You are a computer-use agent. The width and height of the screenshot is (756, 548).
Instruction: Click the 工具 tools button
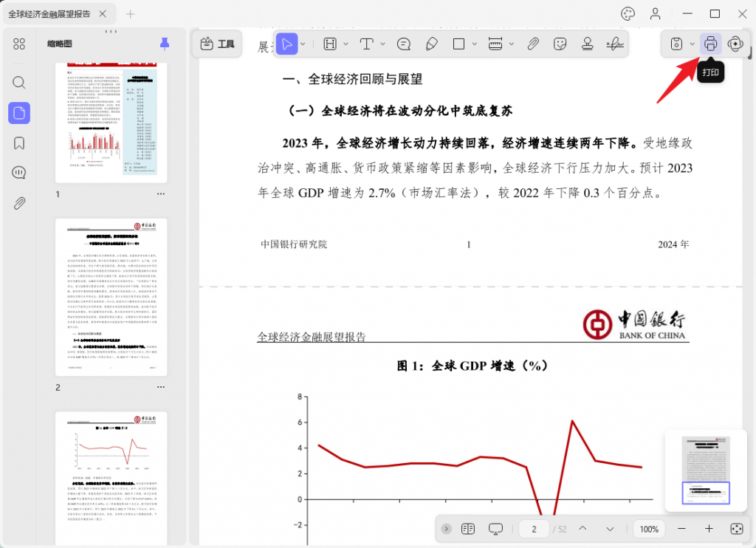217,44
